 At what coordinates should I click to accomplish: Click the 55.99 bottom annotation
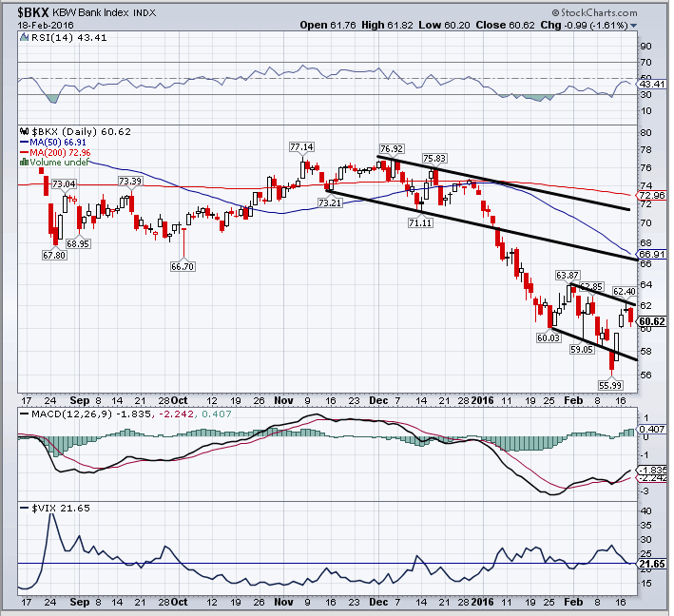pos(611,385)
